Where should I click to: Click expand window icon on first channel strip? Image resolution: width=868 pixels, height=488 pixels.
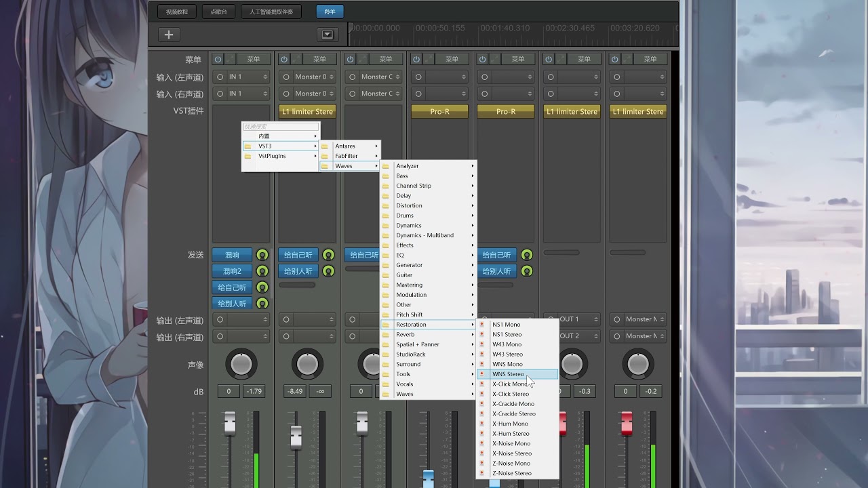pyautogui.click(x=231, y=60)
